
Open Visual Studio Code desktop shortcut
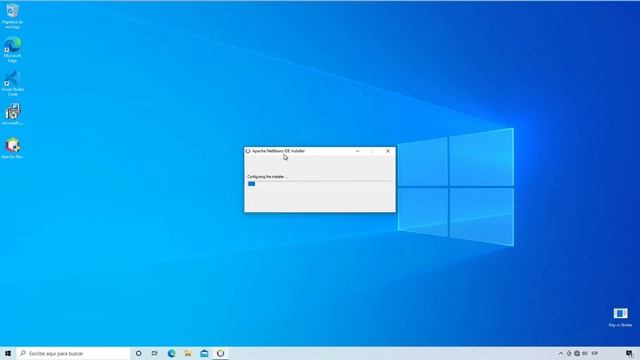12,83
